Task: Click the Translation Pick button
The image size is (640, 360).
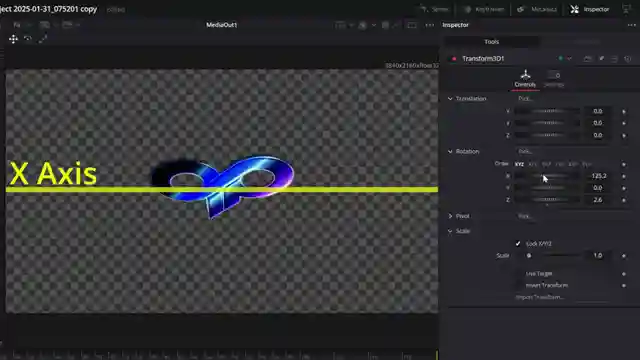Action: click(x=525, y=99)
